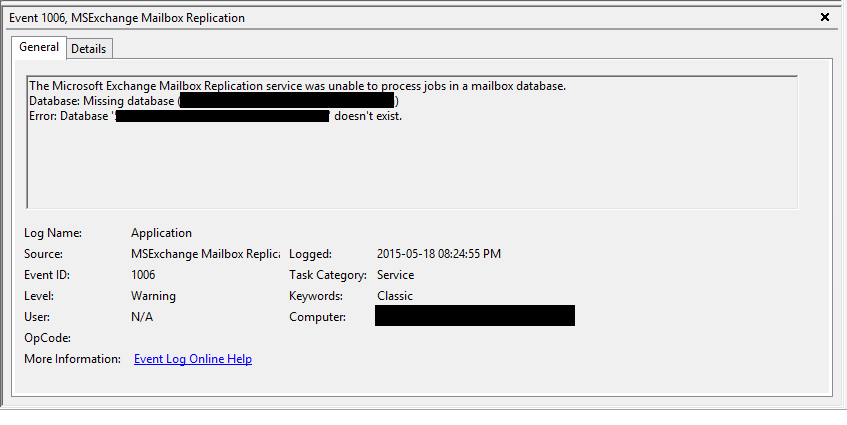Click the MSExchange Mailbox Replication source value
This screenshot has width=847, height=425.
click(x=205, y=254)
